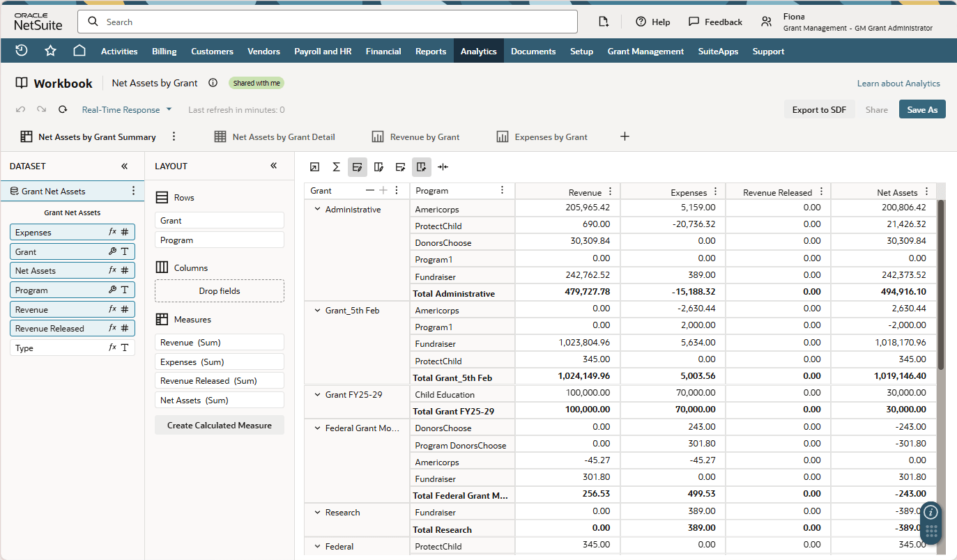Collapse the DATASET panel with its chevron
Viewport: 957px width, 560px height.
point(124,166)
